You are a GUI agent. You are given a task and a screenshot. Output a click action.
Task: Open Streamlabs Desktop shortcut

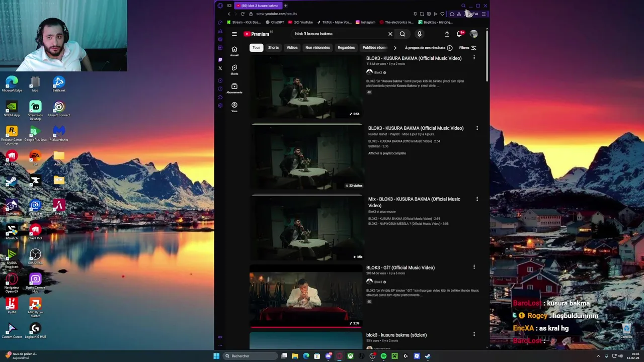35,111
